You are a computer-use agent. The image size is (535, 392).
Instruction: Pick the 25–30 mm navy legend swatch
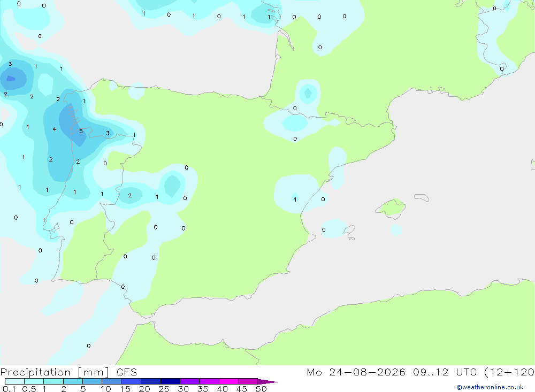[x=170, y=381]
